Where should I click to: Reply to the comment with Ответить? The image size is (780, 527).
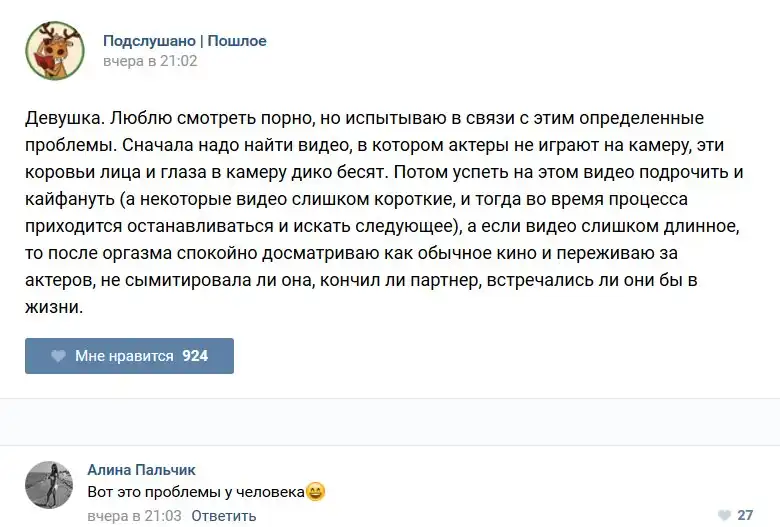(223, 516)
